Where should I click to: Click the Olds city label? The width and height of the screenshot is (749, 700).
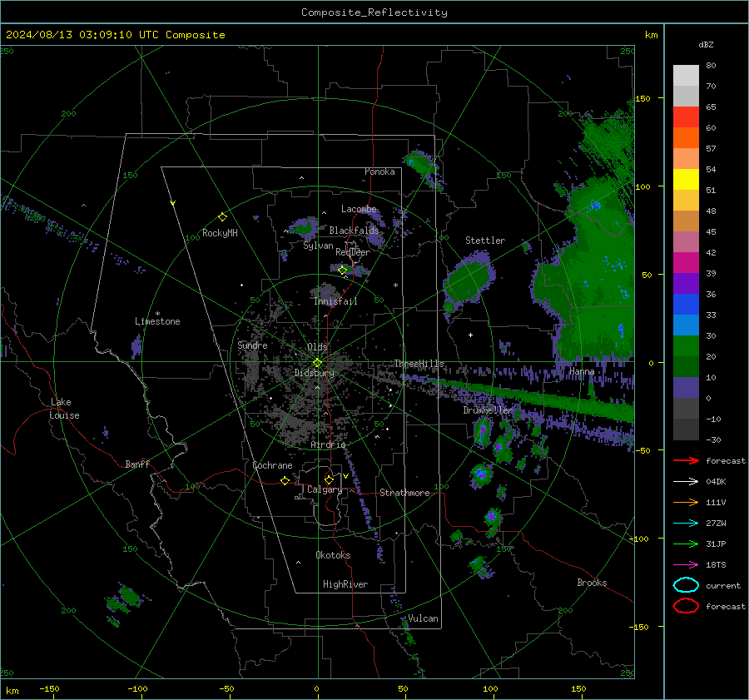coord(317,347)
